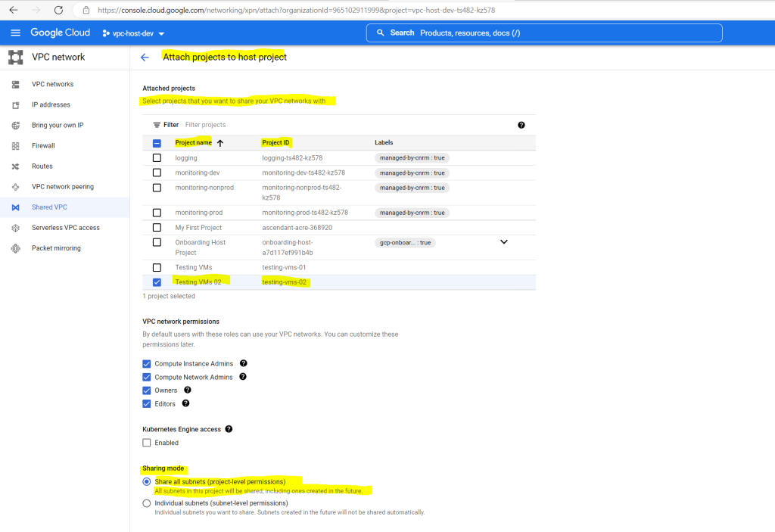Uncheck Compute Instance Admins permission
Image resolution: width=775 pixels, height=532 pixels.
tap(146, 364)
